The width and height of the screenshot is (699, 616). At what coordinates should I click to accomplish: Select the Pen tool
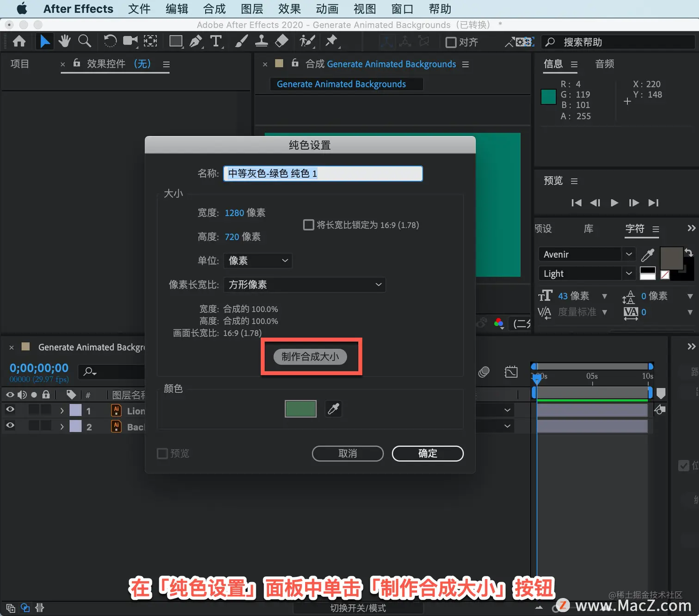point(196,42)
